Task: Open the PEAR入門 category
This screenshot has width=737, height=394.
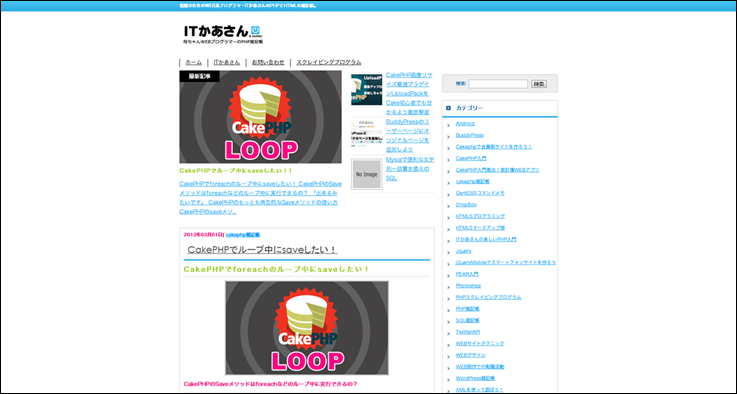Action: click(467, 274)
